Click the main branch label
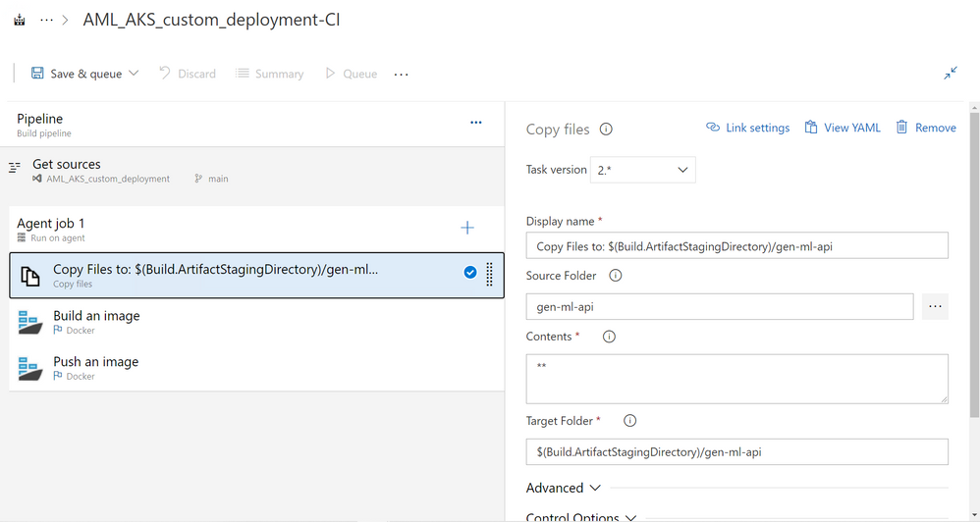This screenshot has width=980, height=522. [x=218, y=179]
